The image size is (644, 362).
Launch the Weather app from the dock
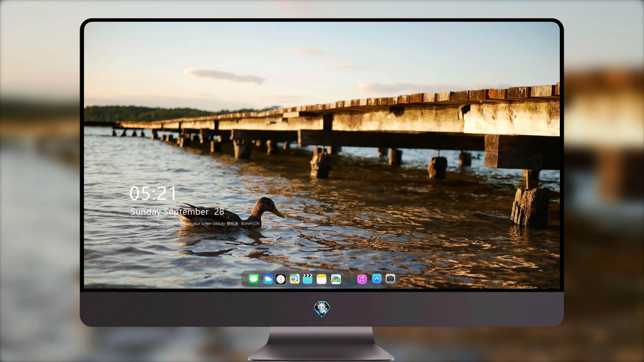[268, 279]
